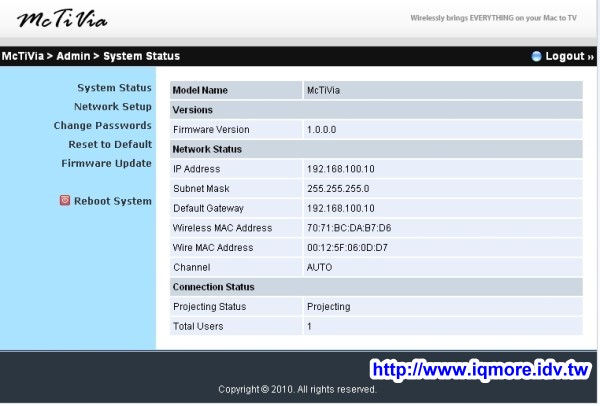Go to Change Passwords page
The height and width of the screenshot is (406, 600).
click(x=103, y=126)
